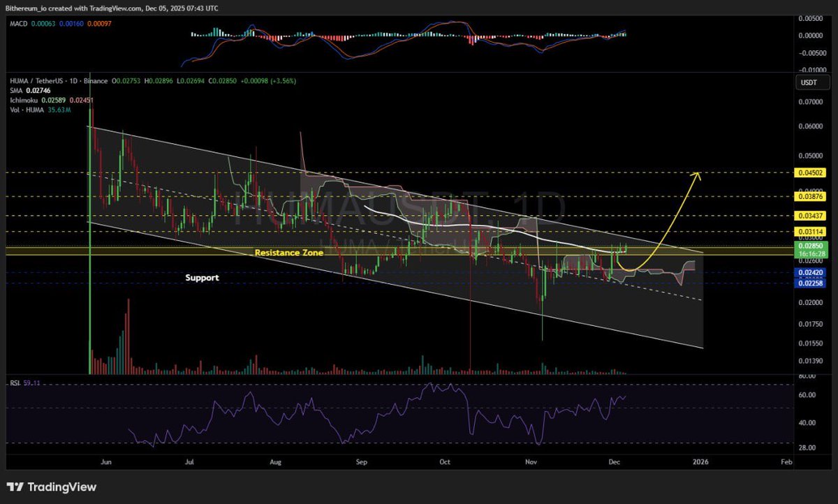Click the 0.01390 price axis label
The image size is (838, 504).
pyautogui.click(x=809, y=361)
